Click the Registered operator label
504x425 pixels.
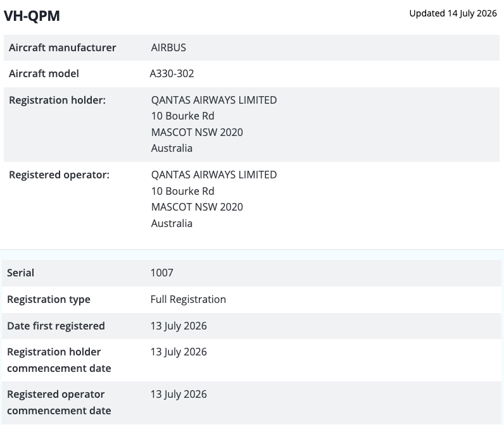[59, 175]
